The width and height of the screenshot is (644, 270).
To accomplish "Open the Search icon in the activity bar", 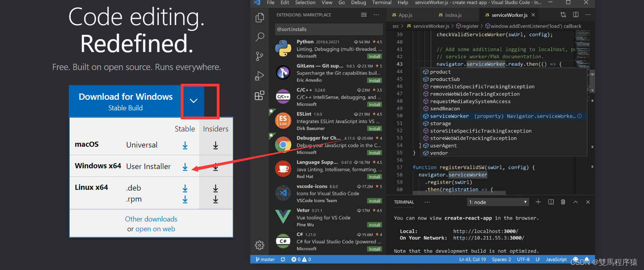I will (259, 37).
